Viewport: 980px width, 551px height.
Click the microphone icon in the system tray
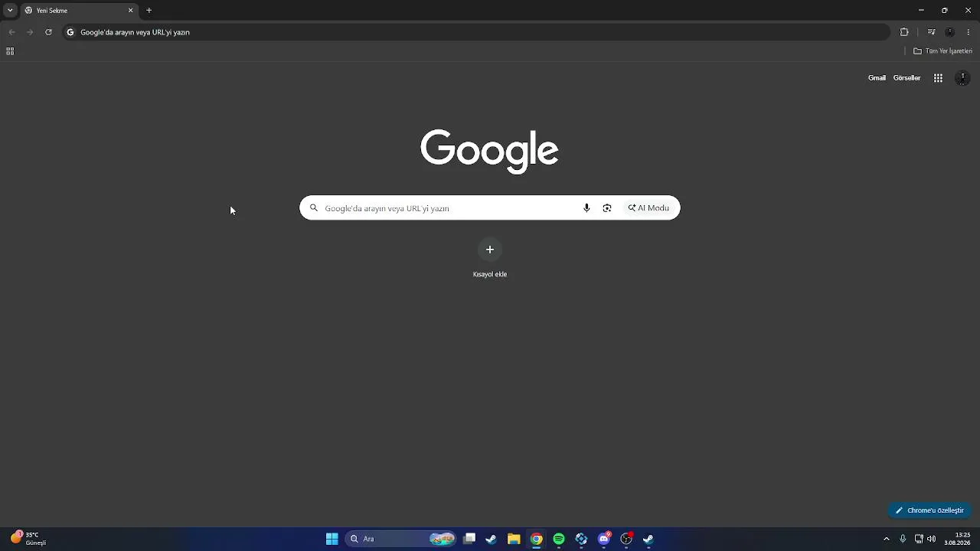(x=903, y=539)
